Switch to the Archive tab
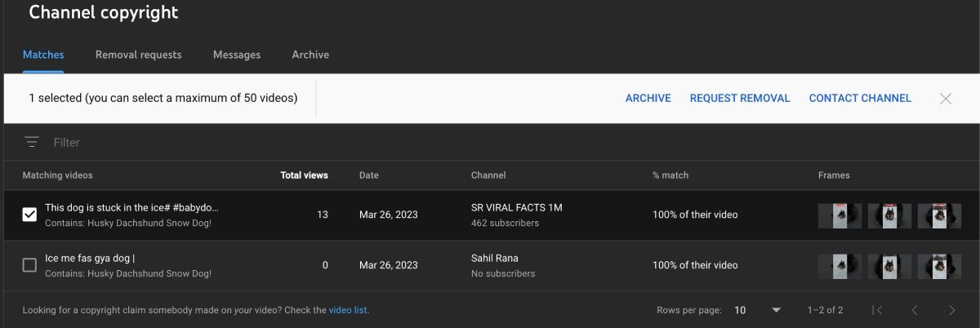Image resolution: width=980 pixels, height=328 pixels. pyautogui.click(x=310, y=55)
